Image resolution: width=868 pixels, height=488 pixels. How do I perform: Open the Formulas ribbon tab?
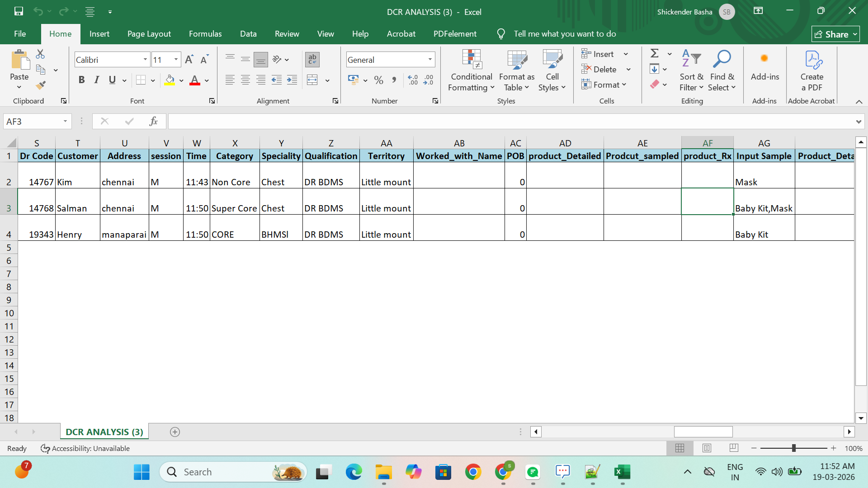point(205,34)
